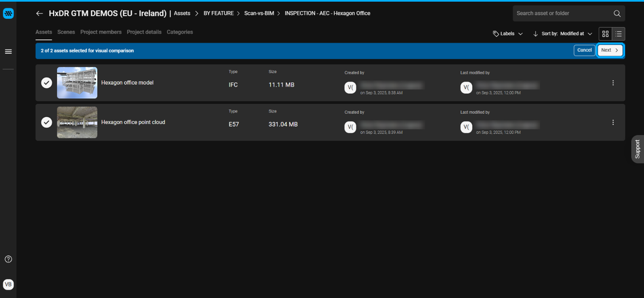Open the Project details tab

144,32
